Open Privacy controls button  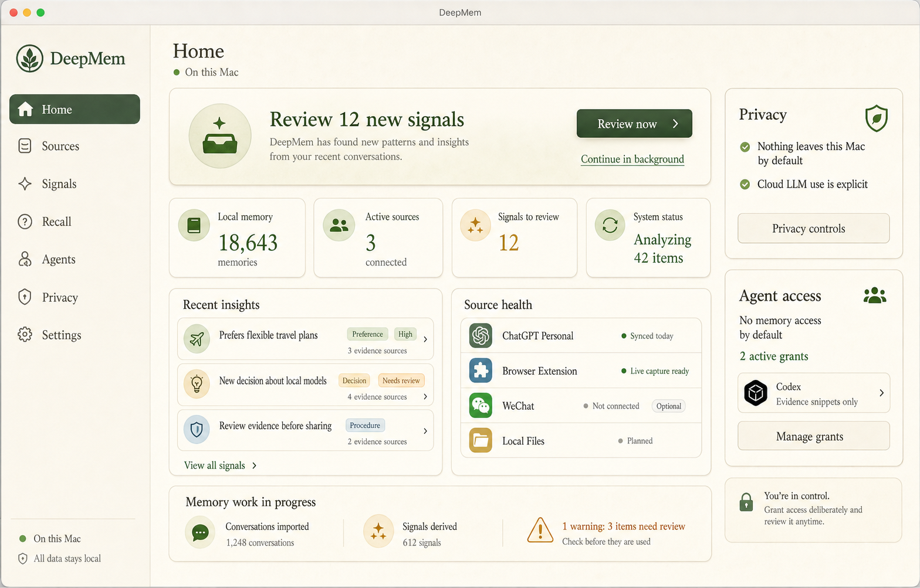[x=814, y=229]
